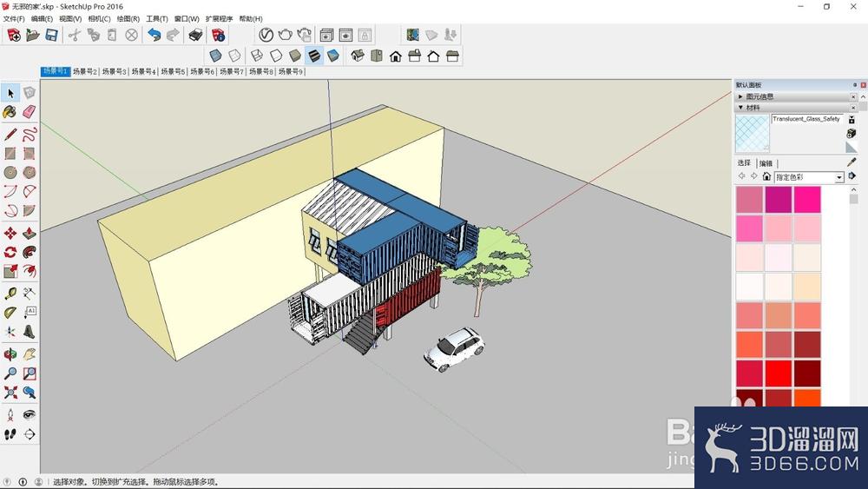Select the Freehand squiggle tool

pyautogui.click(x=30, y=134)
